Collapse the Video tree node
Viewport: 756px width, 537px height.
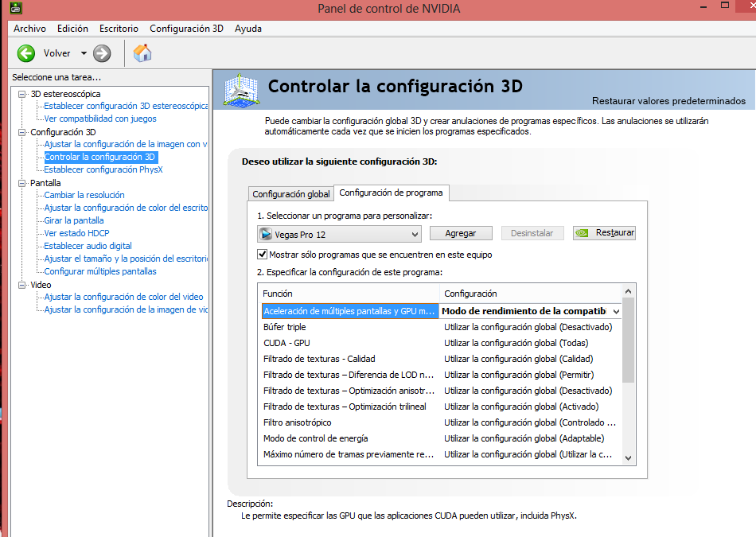click(21, 285)
